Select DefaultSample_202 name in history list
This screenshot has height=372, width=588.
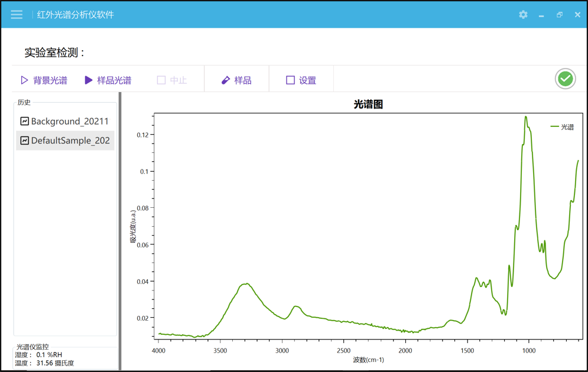pyautogui.click(x=70, y=141)
